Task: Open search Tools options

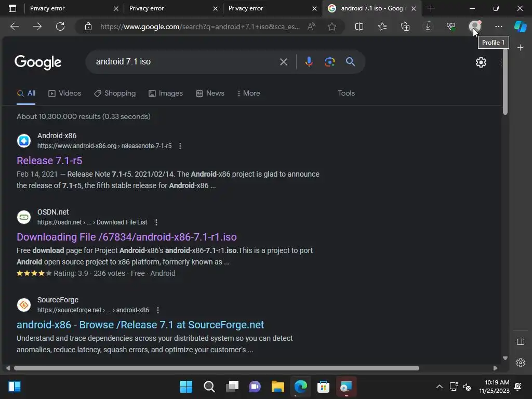Action: tap(346, 94)
